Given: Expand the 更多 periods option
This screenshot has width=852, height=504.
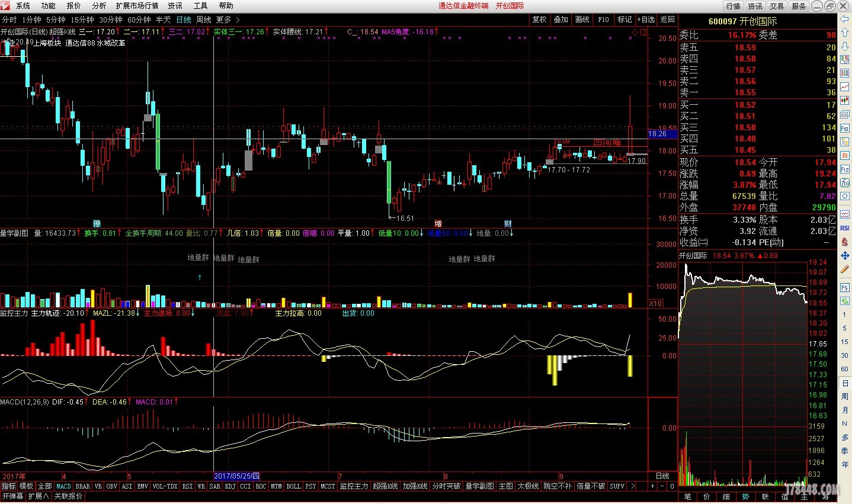Looking at the screenshot, I should tap(228, 20).
